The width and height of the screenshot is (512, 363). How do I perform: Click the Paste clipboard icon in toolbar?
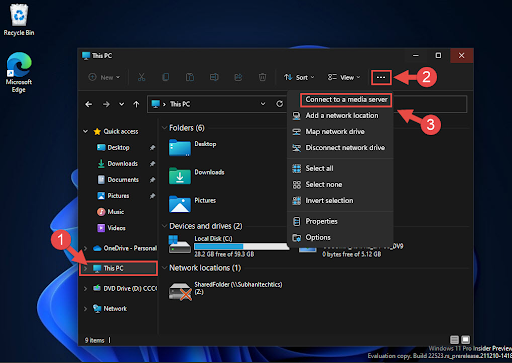(190, 77)
